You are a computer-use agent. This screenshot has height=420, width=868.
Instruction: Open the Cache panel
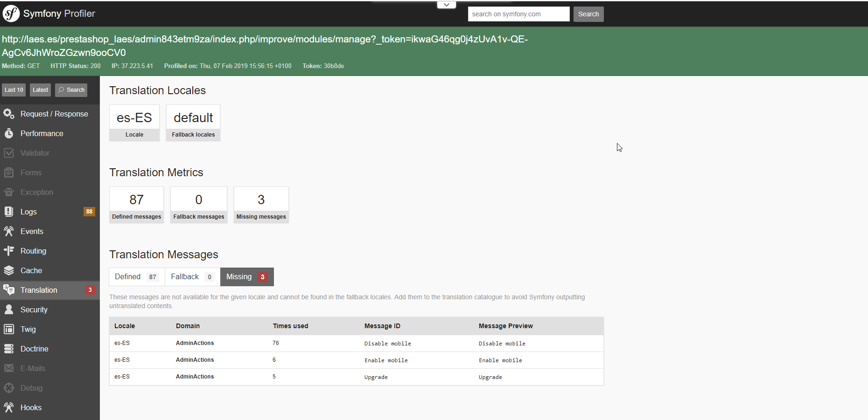[50, 270]
